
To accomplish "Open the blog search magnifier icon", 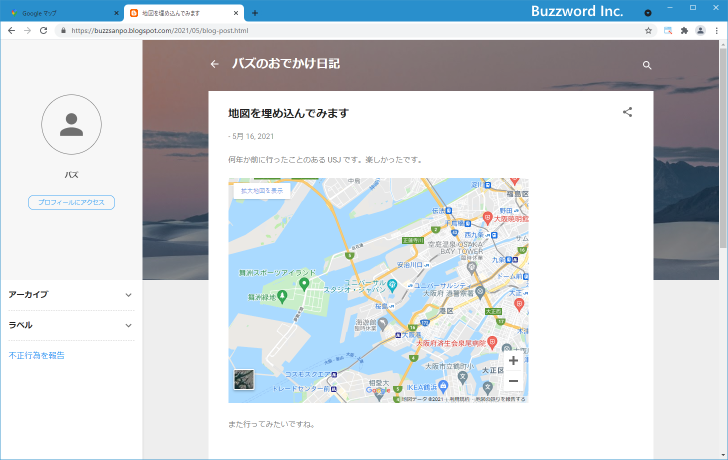I will (x=647, y=65).
